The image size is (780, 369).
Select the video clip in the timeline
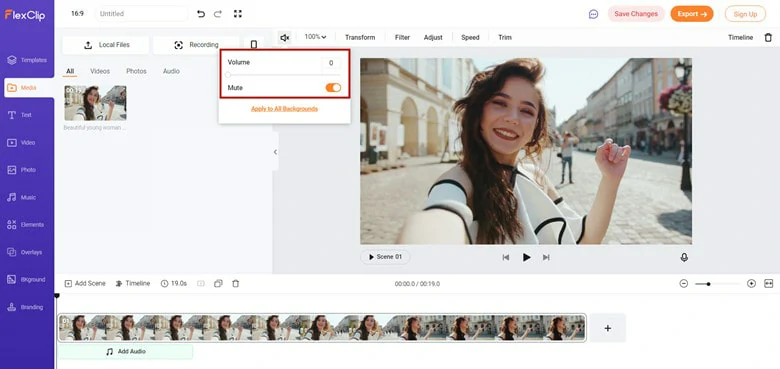322,328
